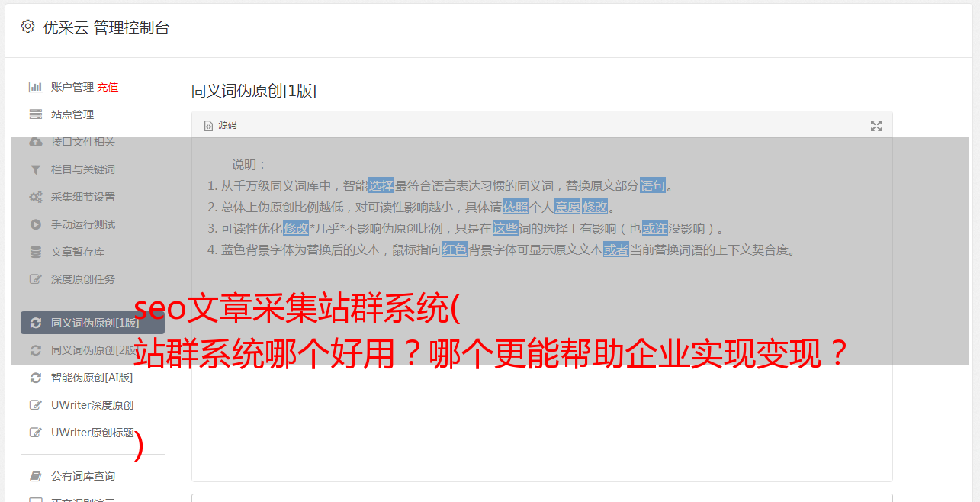
Task: Click the highlighted word 选择 in the editor
Action: point(381,185)
